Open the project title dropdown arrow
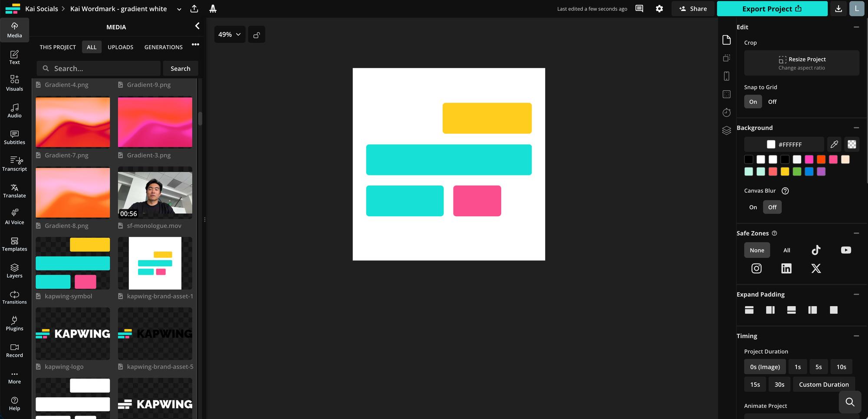This screenshot has height=419, width=868. (x=179, y=9)
